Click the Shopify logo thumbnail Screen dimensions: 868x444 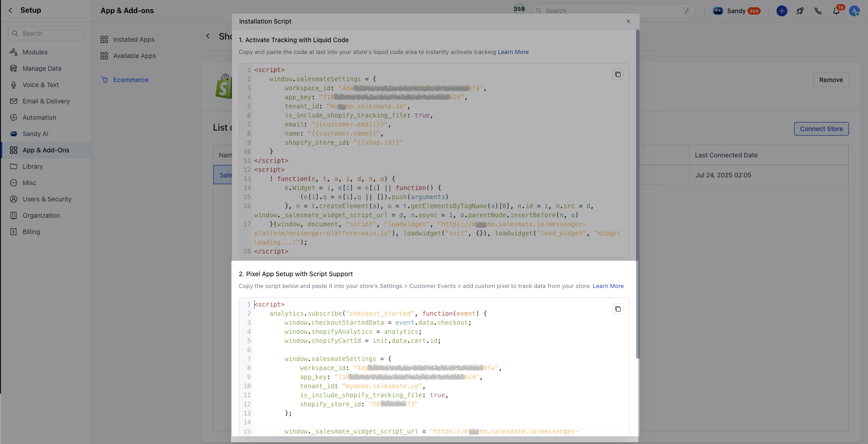tap(224, 86)
